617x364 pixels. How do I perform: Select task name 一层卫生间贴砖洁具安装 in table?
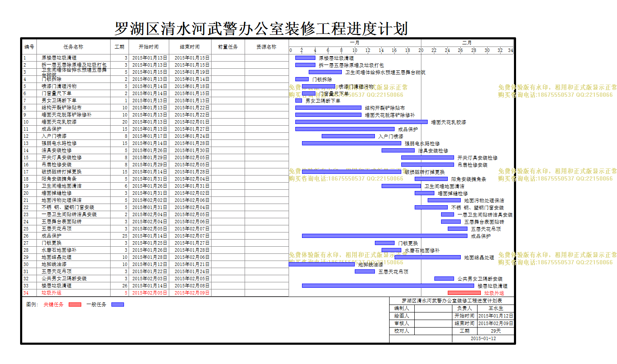pos(69,214)
